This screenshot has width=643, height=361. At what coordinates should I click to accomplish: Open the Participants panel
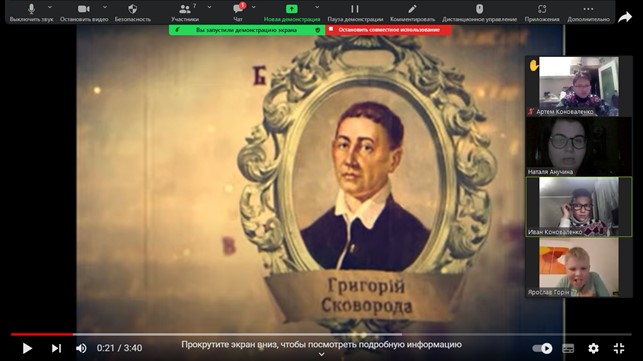tap(185, 12)
